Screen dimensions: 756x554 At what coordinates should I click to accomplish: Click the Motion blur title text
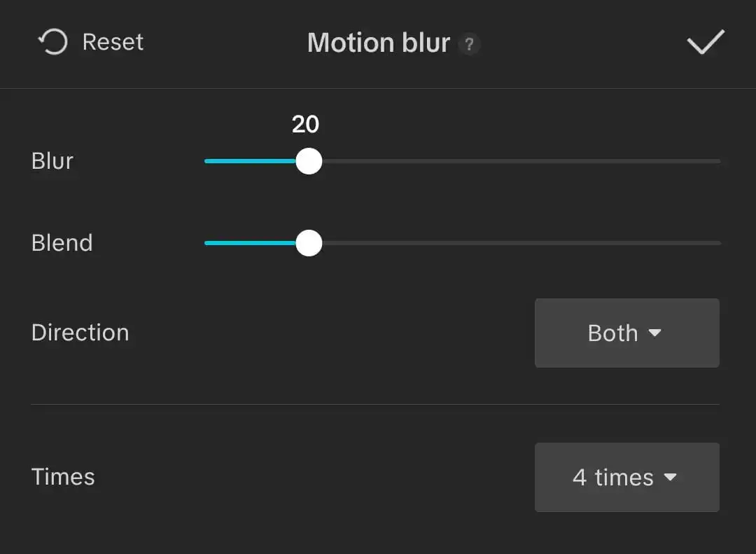(379, 43)
